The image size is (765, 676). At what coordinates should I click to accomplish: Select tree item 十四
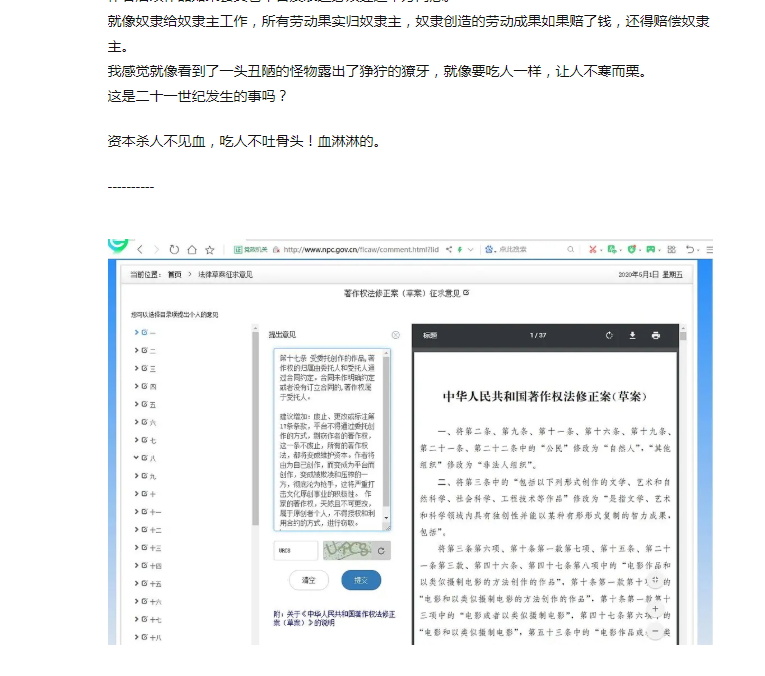coord(156,566)
